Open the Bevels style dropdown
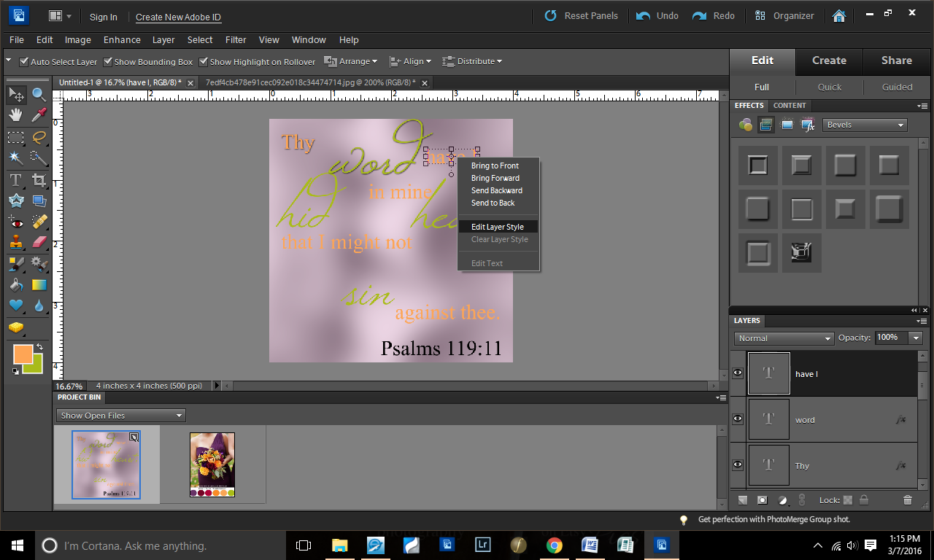The width and height of the screenshot is (934, 560). pos(865,125)
